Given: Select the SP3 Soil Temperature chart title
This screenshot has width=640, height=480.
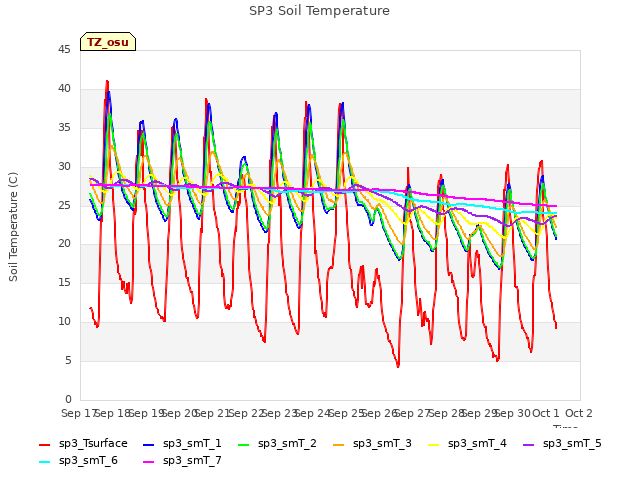Looking at the screenshot, I should 319,11.
